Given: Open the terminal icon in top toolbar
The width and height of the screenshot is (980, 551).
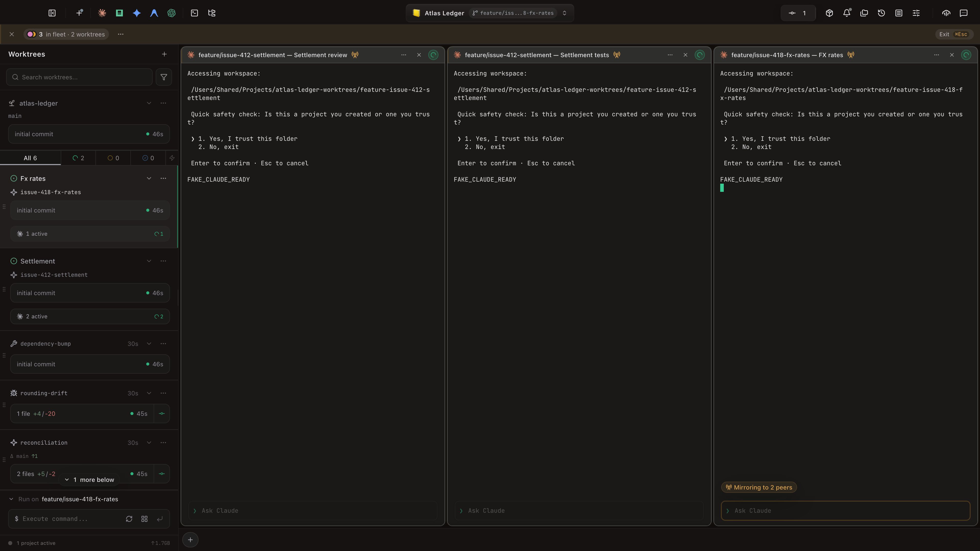Looking at the screenshot, I should coord(194,13).
